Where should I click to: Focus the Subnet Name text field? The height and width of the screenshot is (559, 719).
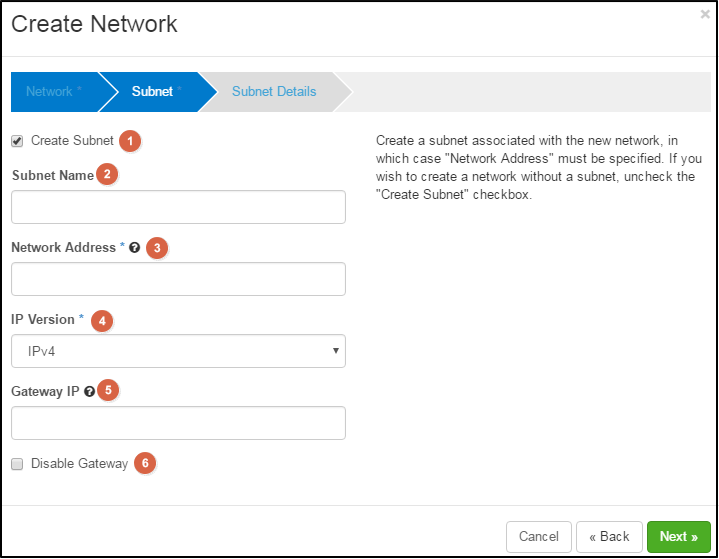click(178, 207)
